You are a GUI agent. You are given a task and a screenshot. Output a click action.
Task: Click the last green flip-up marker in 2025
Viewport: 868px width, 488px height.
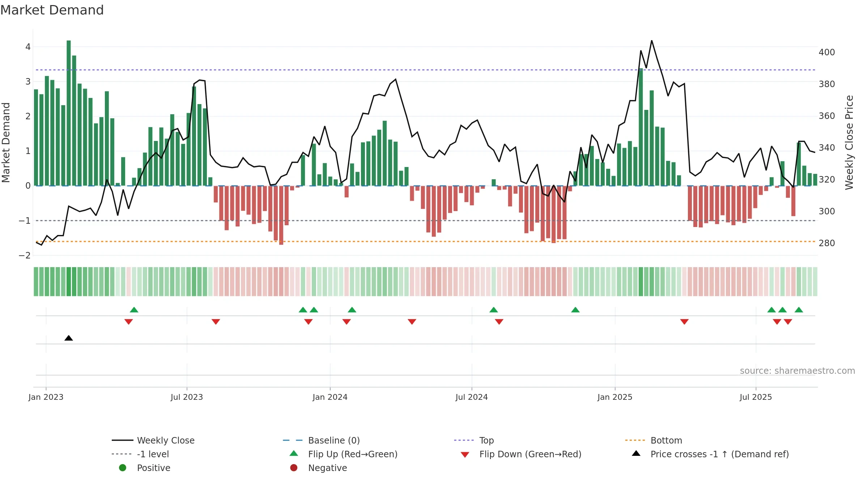tap(799, 310)
